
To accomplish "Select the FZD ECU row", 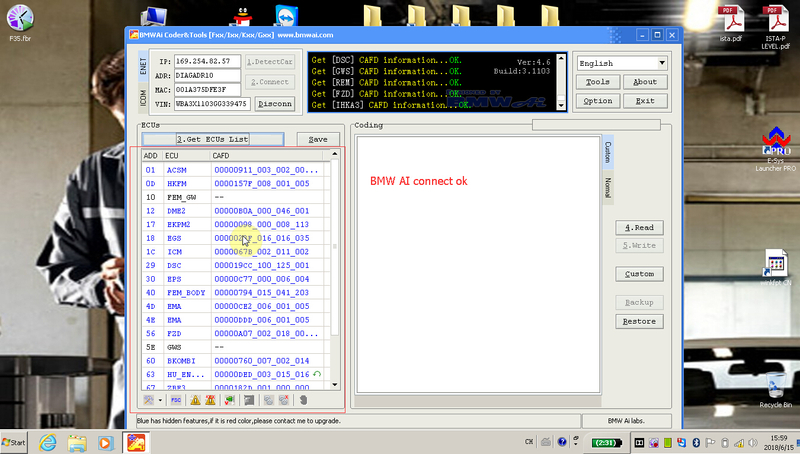I will click(236, 334).
